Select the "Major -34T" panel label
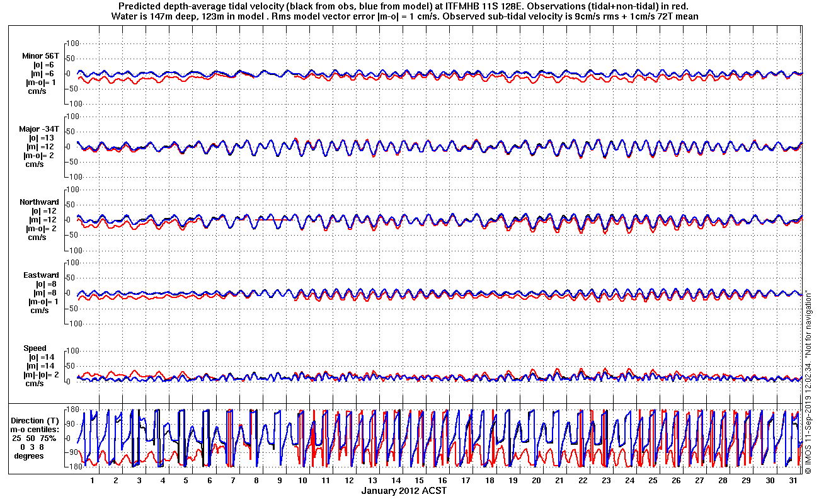The image size is (819, 504). pyautogui.click(x=39, y=129)
